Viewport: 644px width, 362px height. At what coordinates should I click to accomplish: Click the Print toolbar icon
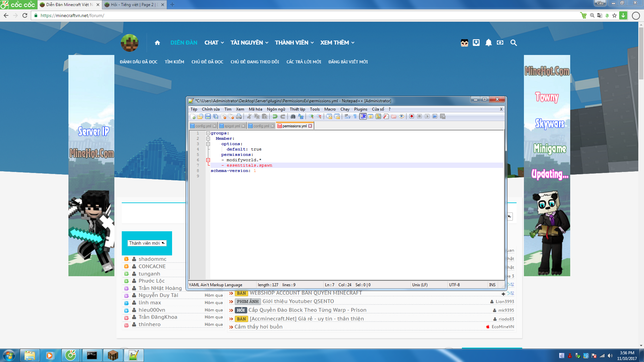click(239, 116)
